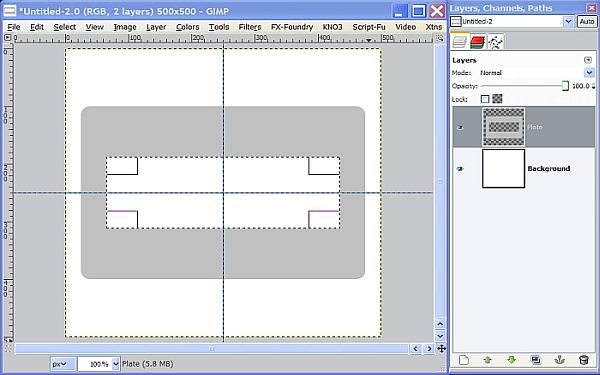
Task: Open the FX-Foundry menu
Action: (292, 27)
